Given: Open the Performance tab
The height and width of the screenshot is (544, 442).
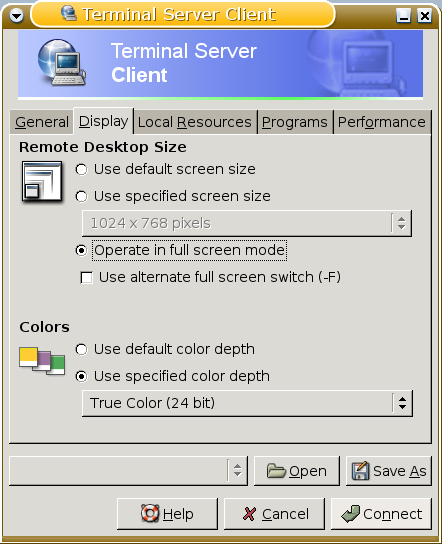Looking at the screenshot, I should pyautogui.click(x=382, y=122).
